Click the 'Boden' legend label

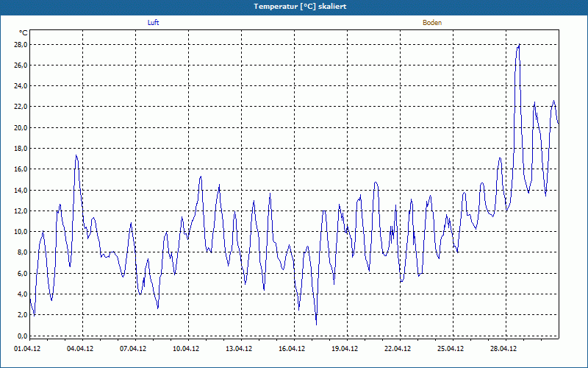point(432,23)
